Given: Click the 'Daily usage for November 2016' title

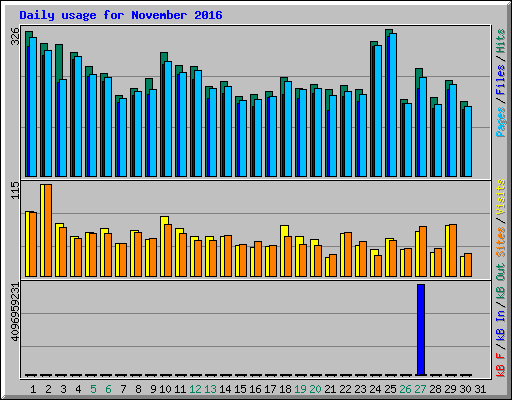Looking at the screenshot, I should pos(121,15).
